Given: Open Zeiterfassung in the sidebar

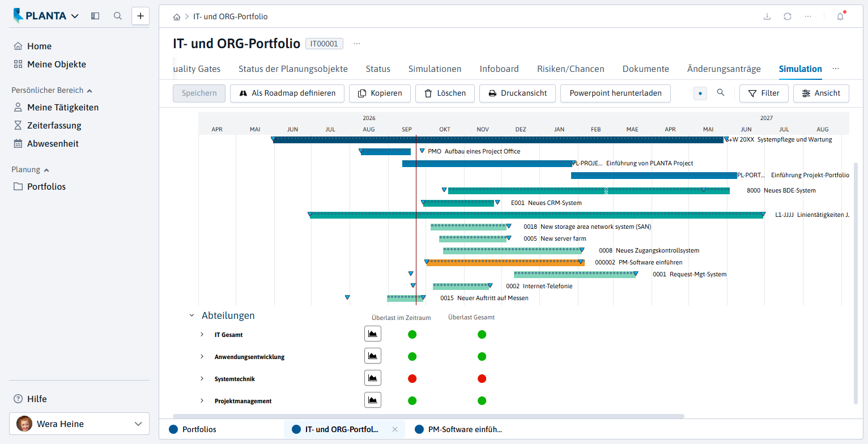Looking at the screenshot, I should [x=54, y=126].
